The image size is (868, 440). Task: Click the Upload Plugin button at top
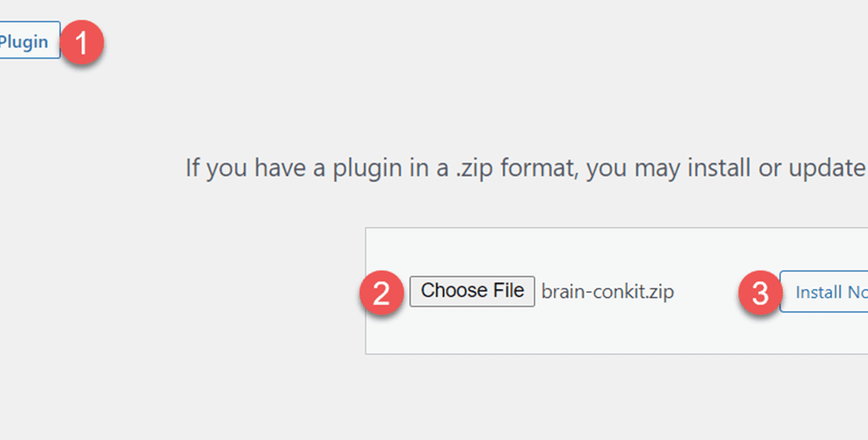click(30, 40)
